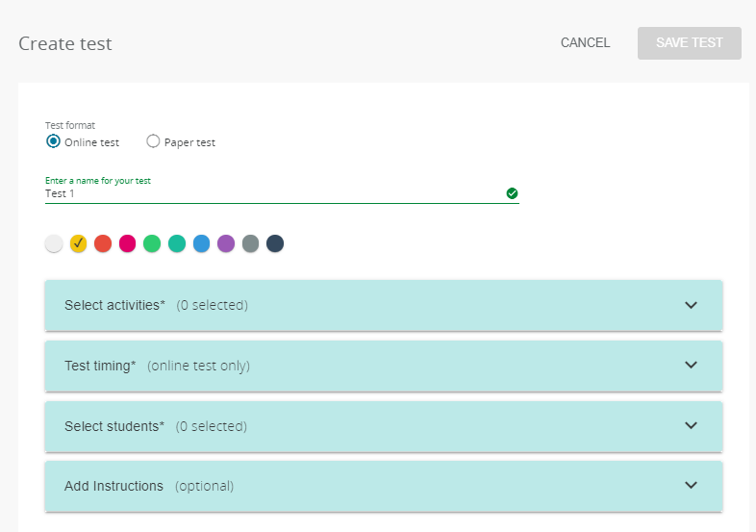Click 'Enter a name for your test' label
This screenshot has height=532, width=756.
[98, 181]
